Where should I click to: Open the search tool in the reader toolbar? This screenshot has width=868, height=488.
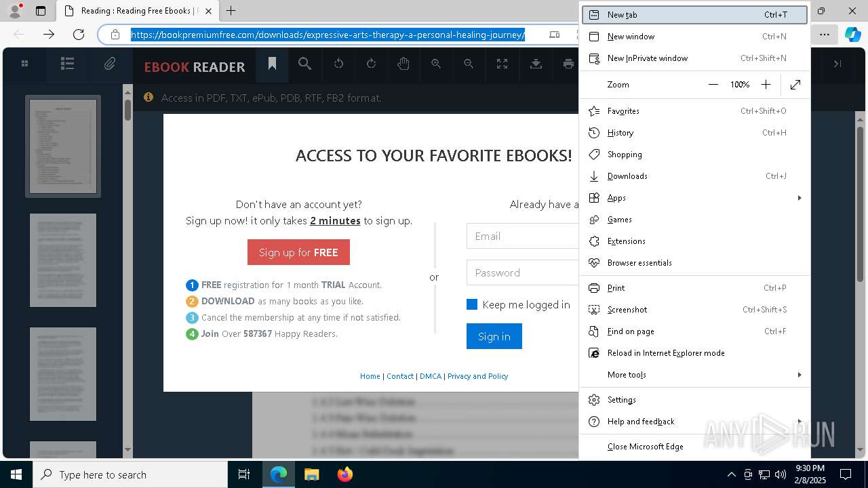point(305,64)
